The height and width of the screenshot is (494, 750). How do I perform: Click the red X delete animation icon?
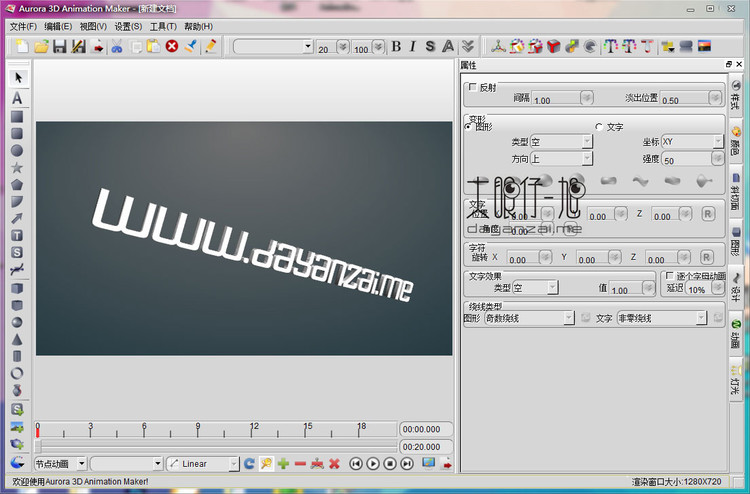[x=334, y=463]
